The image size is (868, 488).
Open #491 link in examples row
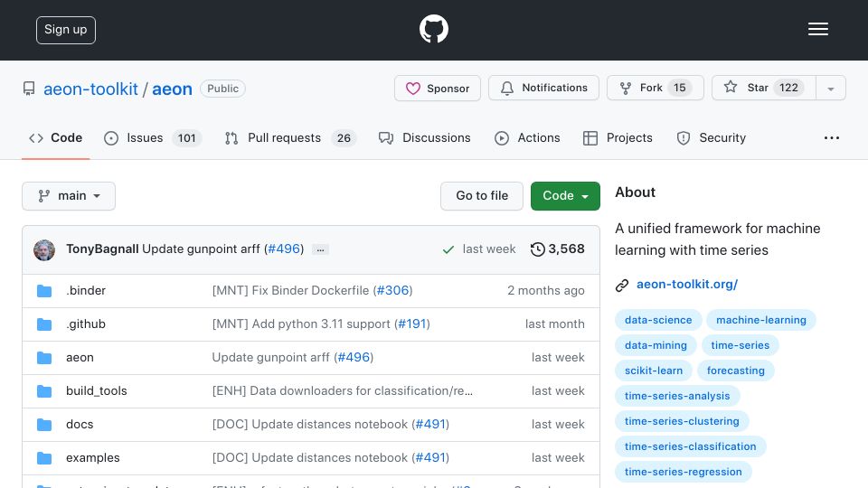(x=430, y=457)
